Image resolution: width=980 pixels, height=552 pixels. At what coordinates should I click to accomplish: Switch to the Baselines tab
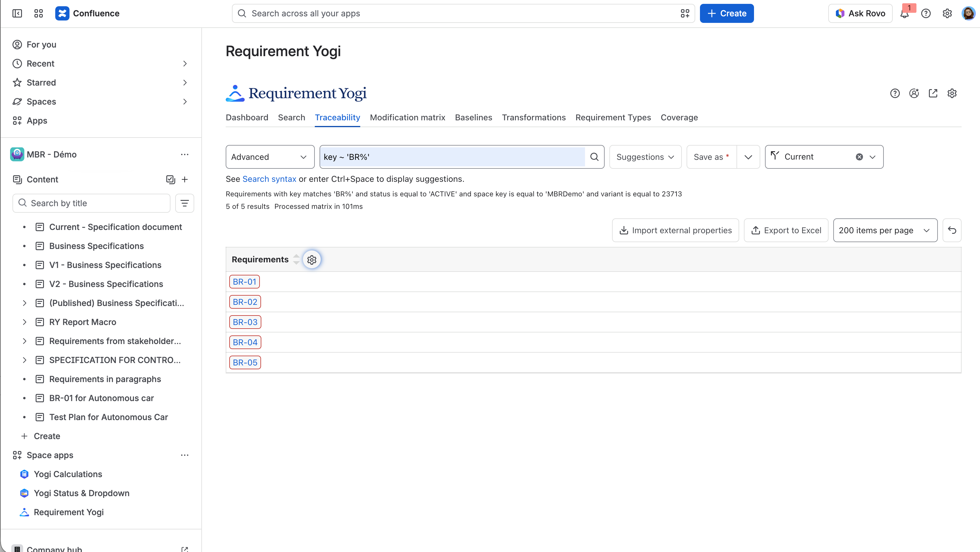point(473,118)
